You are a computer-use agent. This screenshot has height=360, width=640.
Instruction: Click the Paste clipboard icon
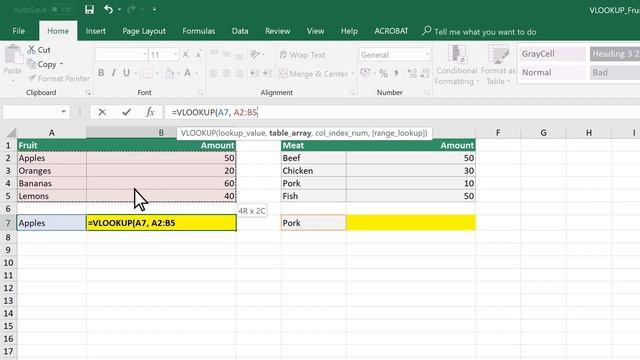[x=13, y=55]
